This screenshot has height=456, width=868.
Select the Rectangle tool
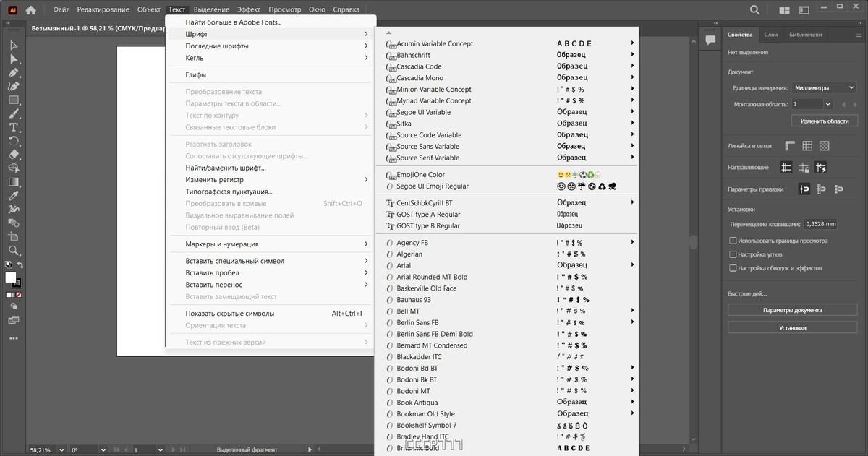click(13, 100)
